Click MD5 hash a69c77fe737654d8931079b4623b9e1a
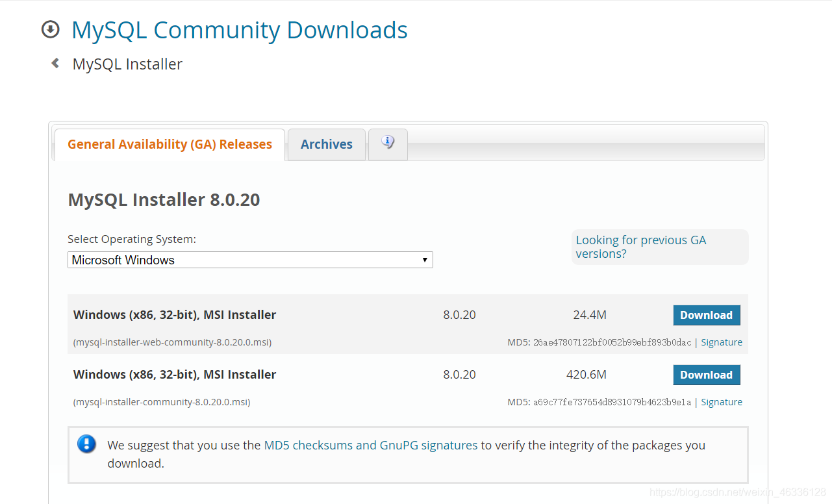This screenshot has height=504, width=832. click(x=612, y=402)
